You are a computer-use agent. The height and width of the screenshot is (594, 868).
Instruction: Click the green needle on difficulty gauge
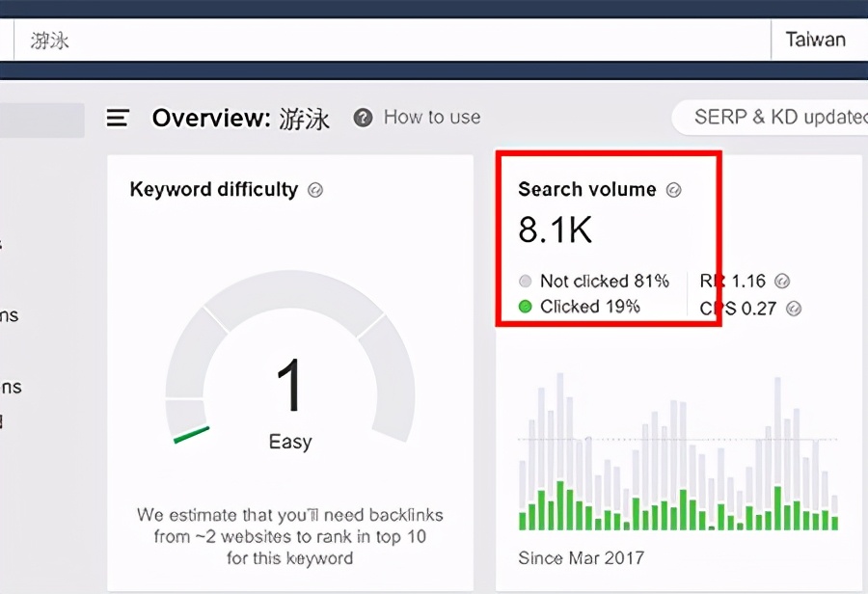[192, 435]
